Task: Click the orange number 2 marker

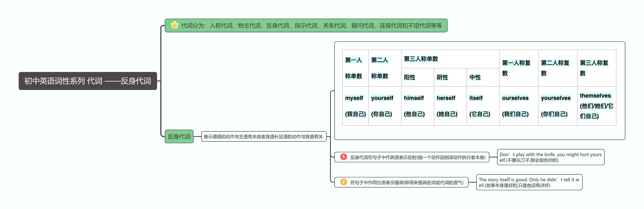Action: tap(343, 182)
